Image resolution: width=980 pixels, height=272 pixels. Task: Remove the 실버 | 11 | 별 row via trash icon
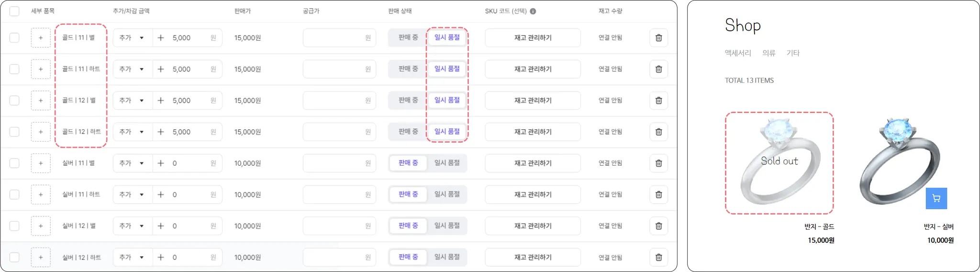pos(658,163)
